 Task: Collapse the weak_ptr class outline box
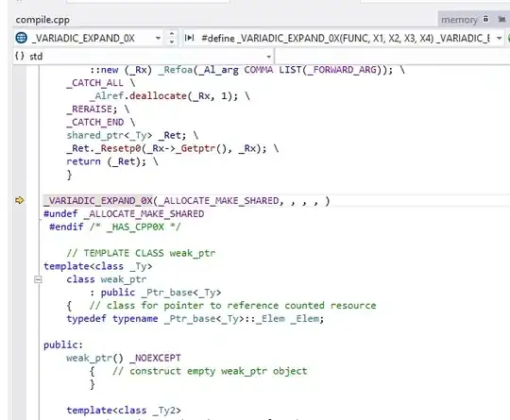coord(38,279)
